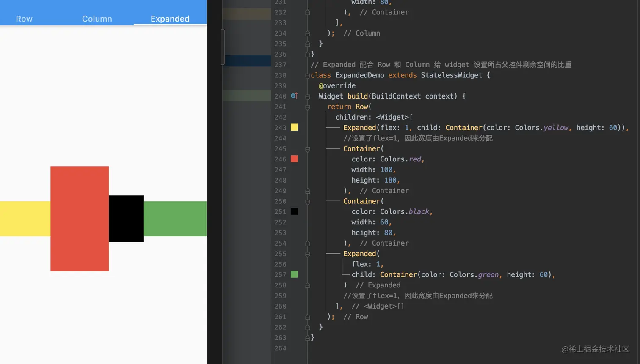
Task: Click the red color swatch on line 246
Action: (294, 159)
